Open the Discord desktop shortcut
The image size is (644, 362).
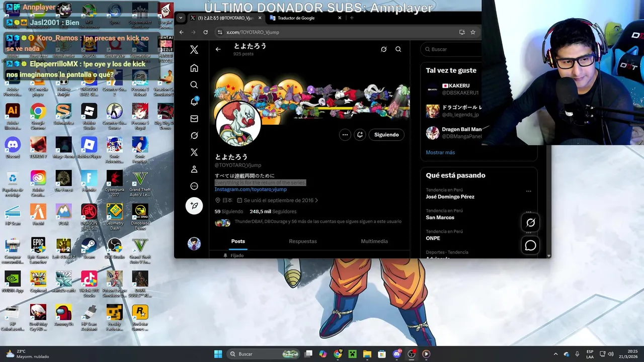(x=13, y=148)
